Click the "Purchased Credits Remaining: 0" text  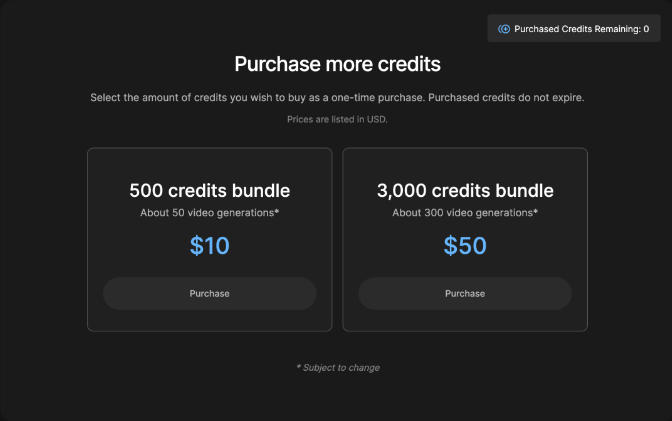[x=581, y=29]
